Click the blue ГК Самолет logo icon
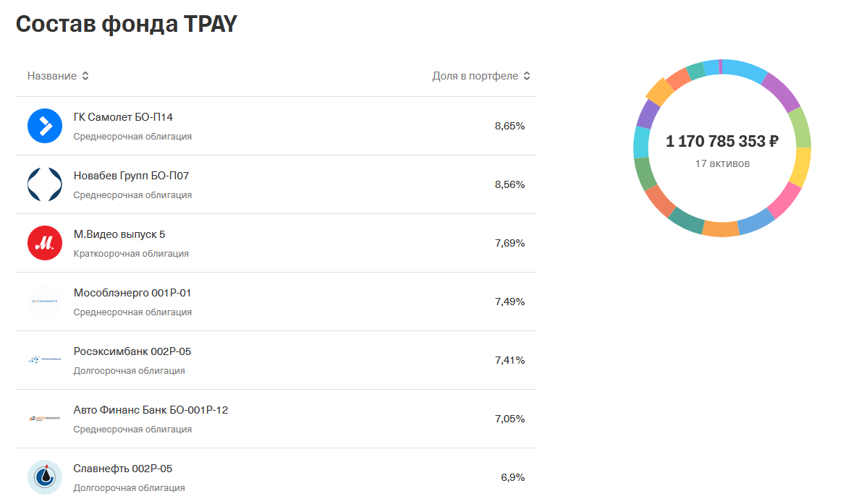 click(45, 126)
